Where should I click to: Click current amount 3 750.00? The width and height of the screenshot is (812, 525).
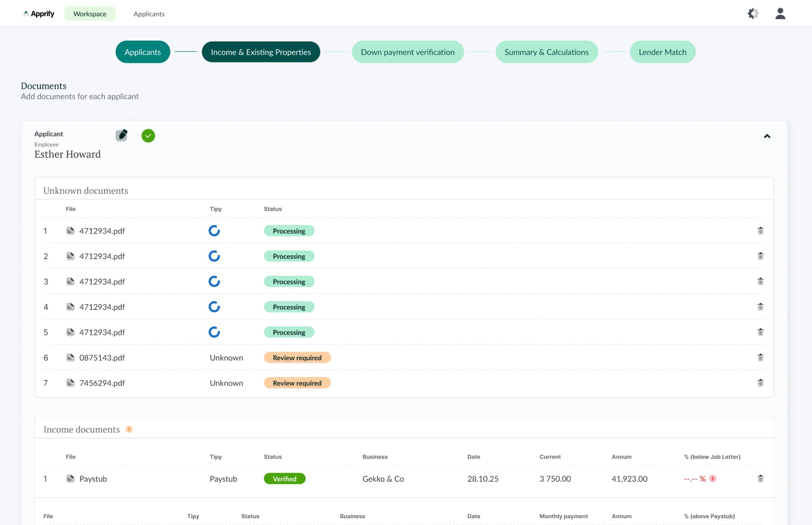pos(555,479)
